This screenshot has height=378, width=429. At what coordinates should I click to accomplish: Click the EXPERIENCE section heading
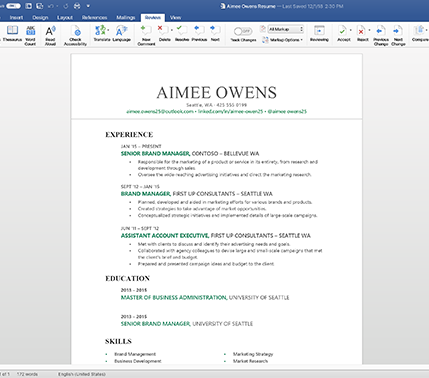coord(129,135)
